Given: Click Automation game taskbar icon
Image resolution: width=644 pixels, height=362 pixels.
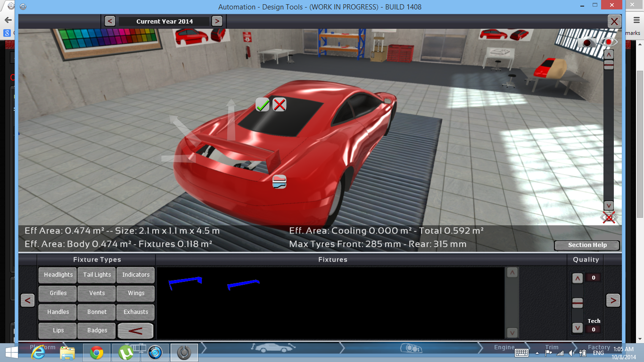Looking at the screenshot, I should (x=184, y=353).
